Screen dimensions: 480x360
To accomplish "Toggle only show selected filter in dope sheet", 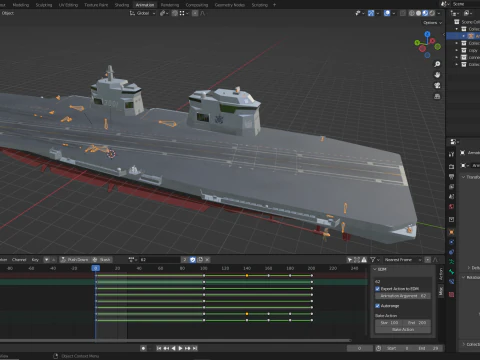I will [x=350, y=260].
